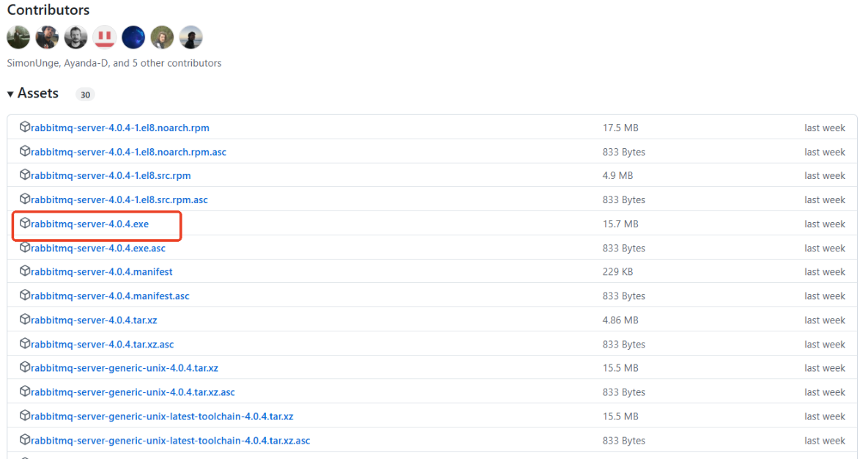Image resolution: width=868 pixels, height=459 pixels.
Task: Click the 15.7 MB file size
Action: coord(620,224)
